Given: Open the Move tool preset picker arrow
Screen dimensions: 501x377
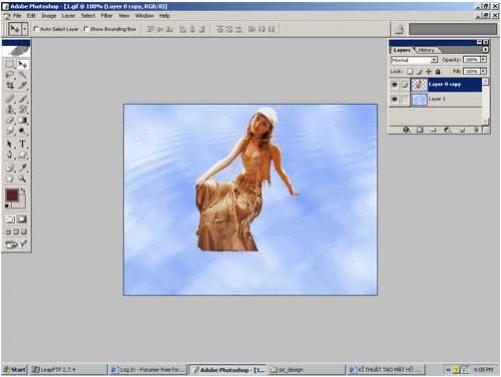Looking at the screenshot, I should point(25,29).
